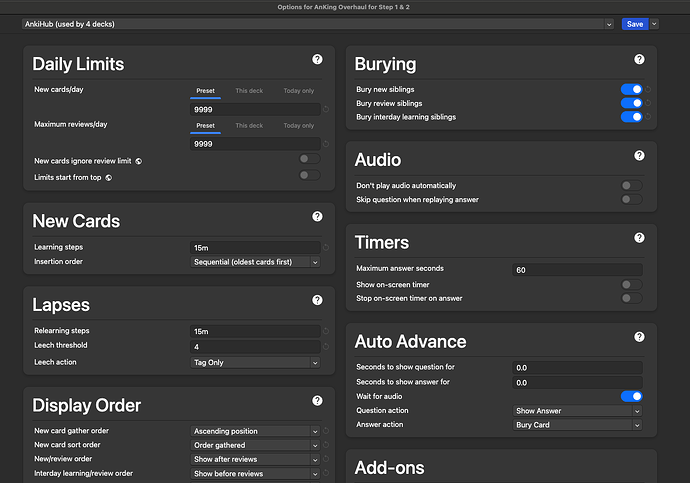Viewport: 690px width, 483px height.
Task: Click Seconds to show question for field
Action: click(577, 367)
